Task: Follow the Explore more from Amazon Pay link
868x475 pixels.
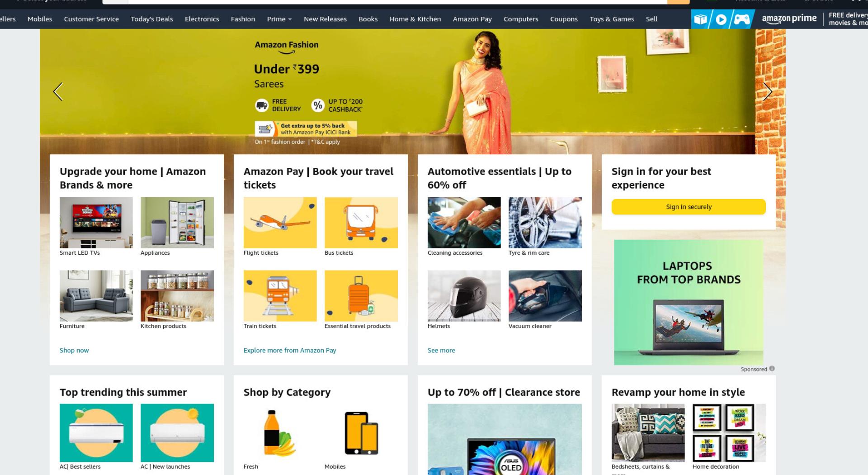Action: (290, 350)
